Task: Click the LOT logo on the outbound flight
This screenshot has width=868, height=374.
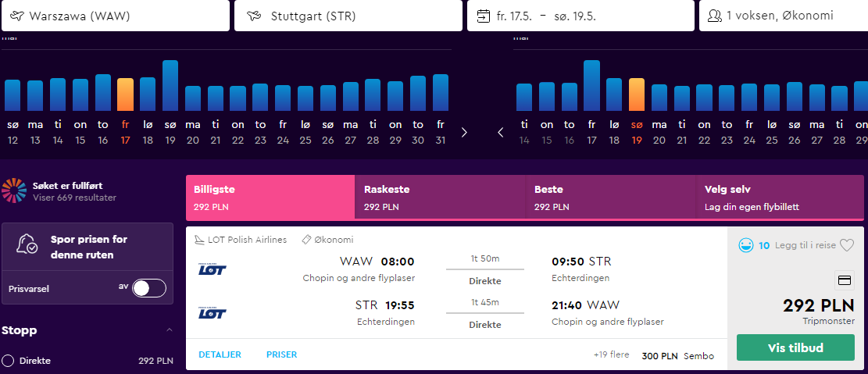Action: click(x=213, y=269)
